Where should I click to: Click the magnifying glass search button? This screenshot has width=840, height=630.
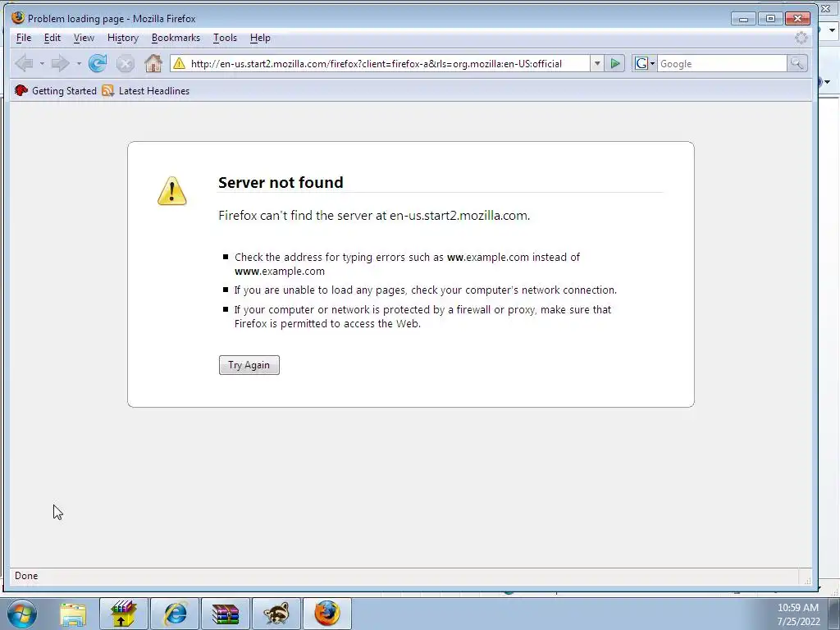797,64
